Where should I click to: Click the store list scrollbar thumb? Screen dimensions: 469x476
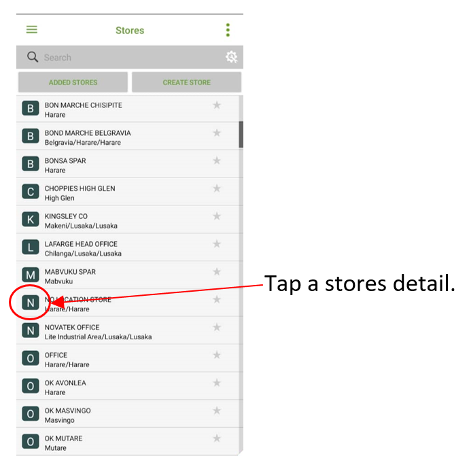241,135
